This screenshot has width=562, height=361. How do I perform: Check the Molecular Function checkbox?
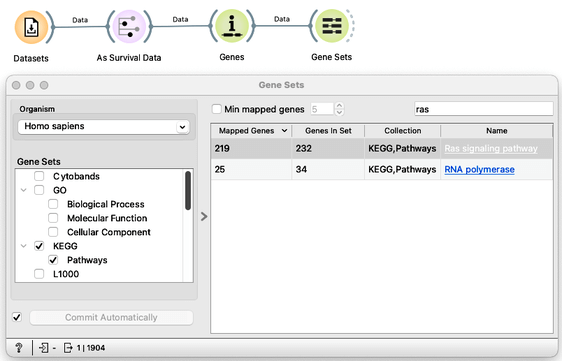click(x=53, y=218)
